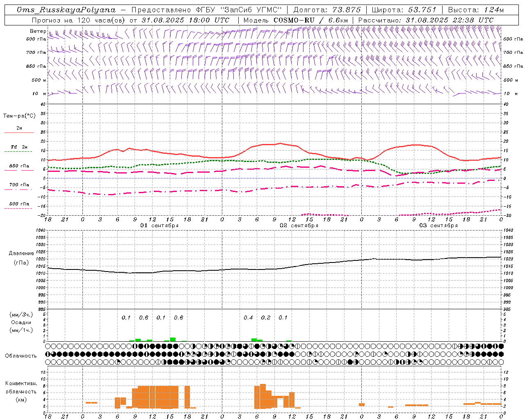Click the '(мм/3ч.)' unit label
Screen dimensions: 525x420
pyautogui.click(x=21, y=315)
